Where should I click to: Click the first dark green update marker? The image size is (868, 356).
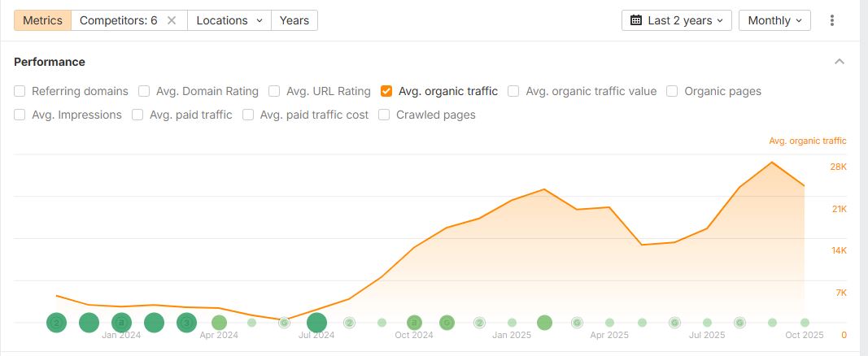point(56,323)
